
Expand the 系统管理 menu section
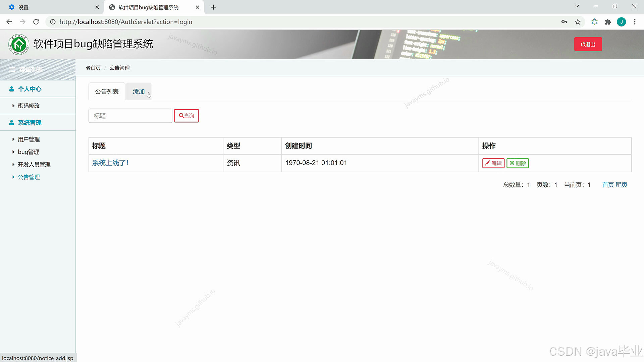point(38,123)
